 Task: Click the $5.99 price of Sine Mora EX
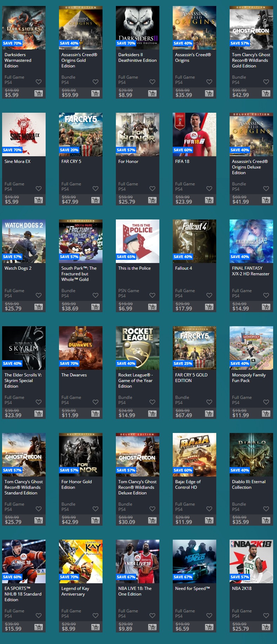(x=12, y=202)
